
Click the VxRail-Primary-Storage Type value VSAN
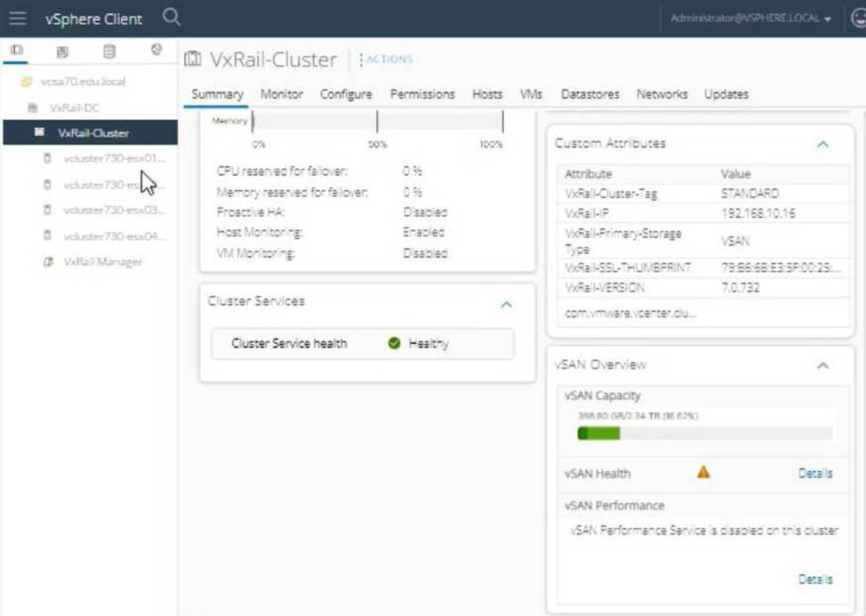[x=735, y=241]
